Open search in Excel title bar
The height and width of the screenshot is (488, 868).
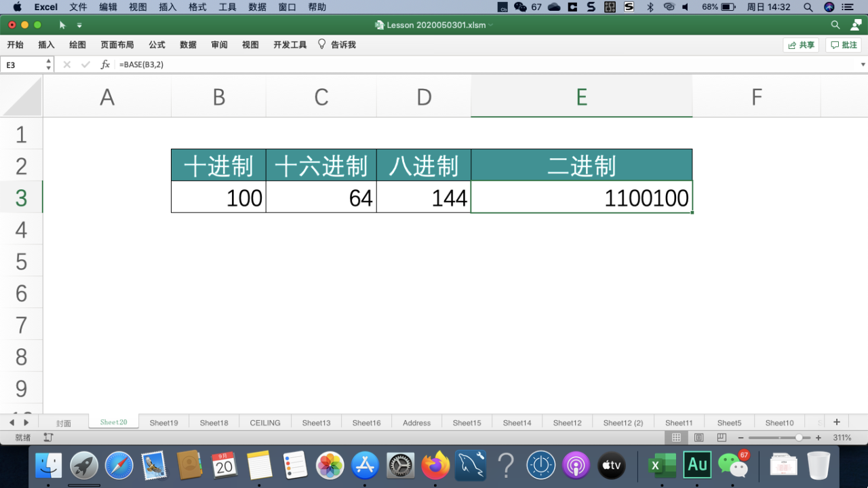click(835, 25)
